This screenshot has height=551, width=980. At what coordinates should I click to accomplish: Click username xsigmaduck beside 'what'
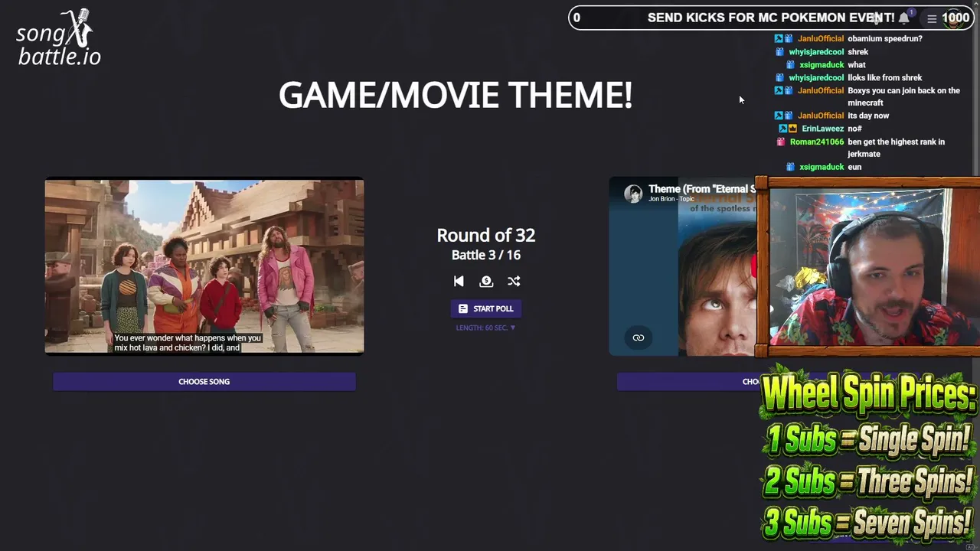coord(822,65)
